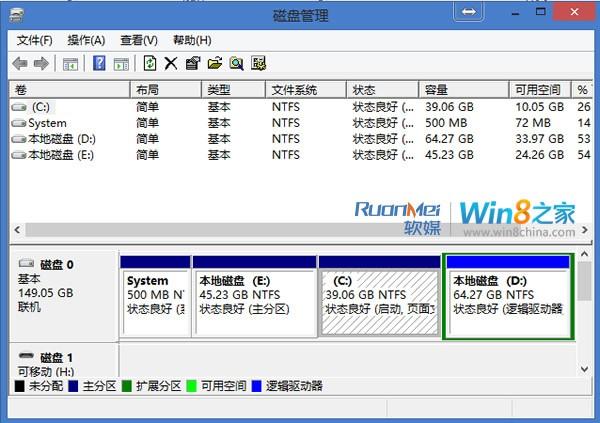The width and height of the screenshot is (600, 423).
Task: Select the System volume row label
Action: coord(47,123)
